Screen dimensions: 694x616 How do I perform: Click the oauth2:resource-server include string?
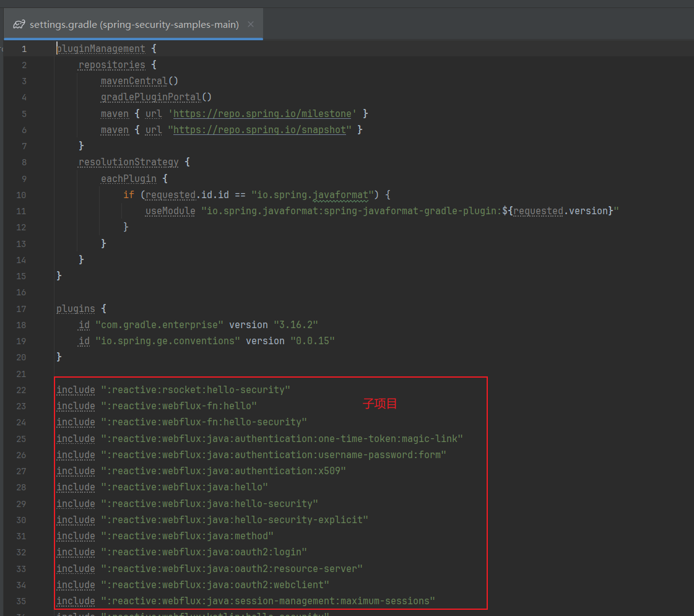tap(232, 569)
